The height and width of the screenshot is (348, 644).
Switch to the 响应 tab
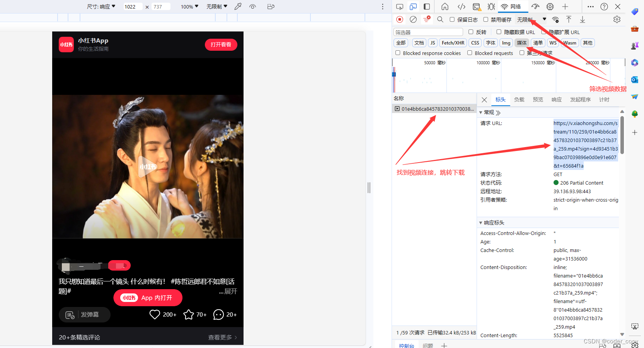tap(556, 99)
